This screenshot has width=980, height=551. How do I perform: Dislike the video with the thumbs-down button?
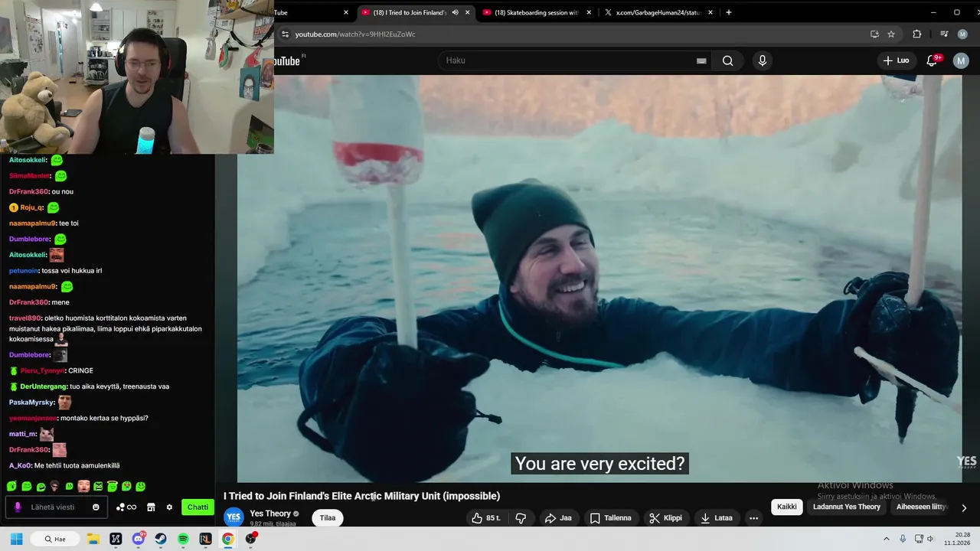click(x=521, y=518)
